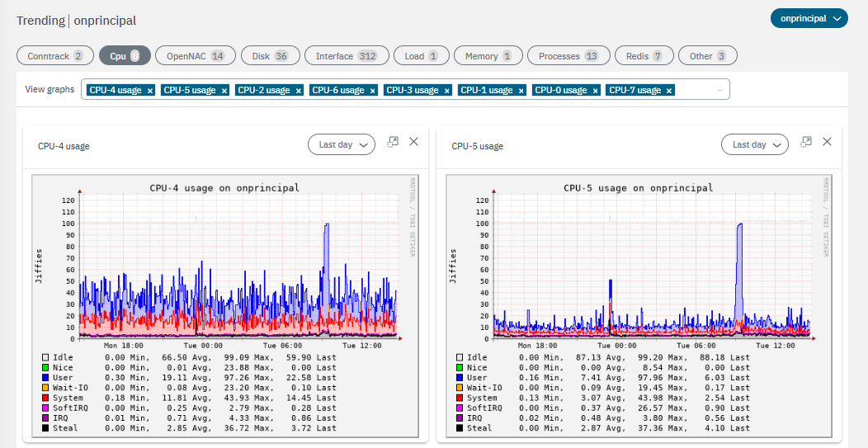Open the onprincipal host dropdown
This screenshot has height=448, width=868.
pyautogui.click(x=809, y=18)
